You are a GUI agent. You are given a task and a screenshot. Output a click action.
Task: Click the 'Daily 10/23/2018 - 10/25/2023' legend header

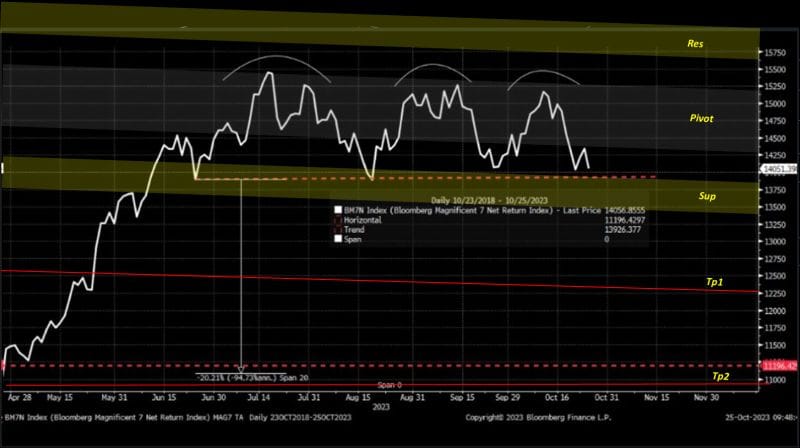pyautogui.click(x=489, y=201)
